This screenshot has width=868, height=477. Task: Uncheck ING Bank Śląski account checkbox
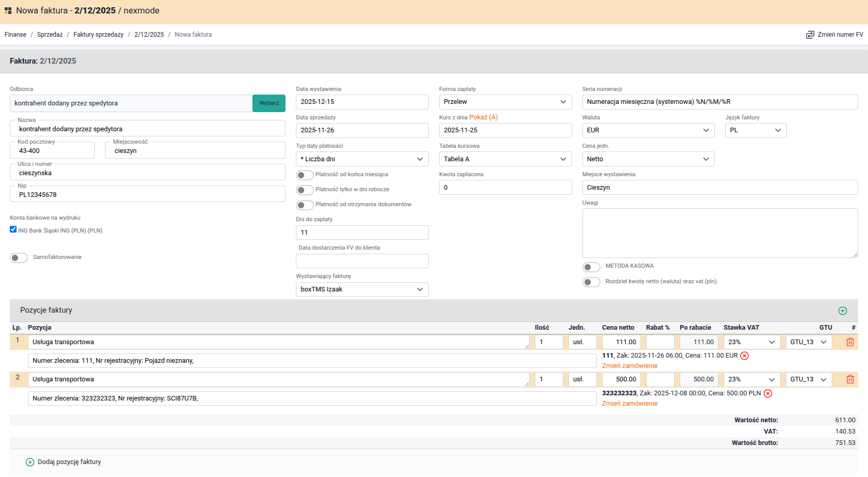(13, 229)
